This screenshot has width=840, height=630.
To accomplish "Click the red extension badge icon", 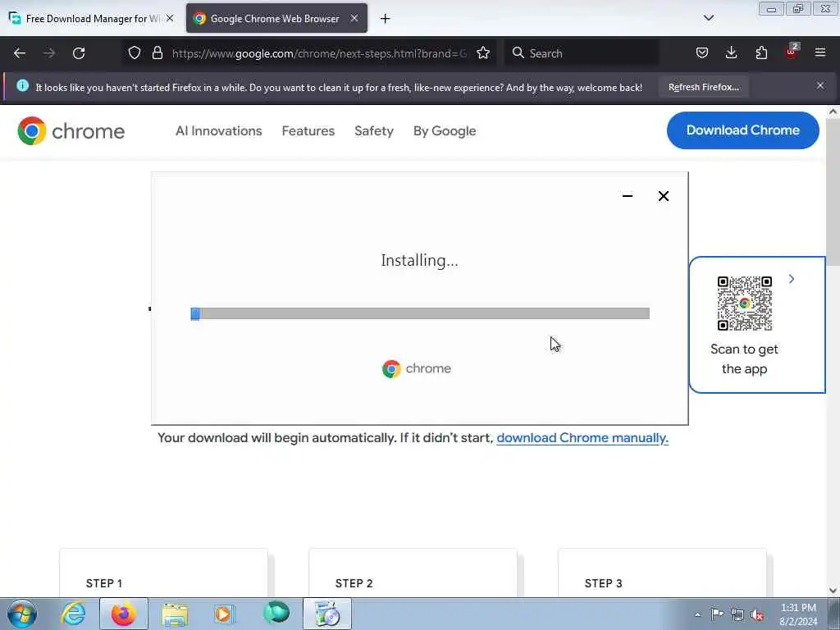I will [x=792, y=52].
